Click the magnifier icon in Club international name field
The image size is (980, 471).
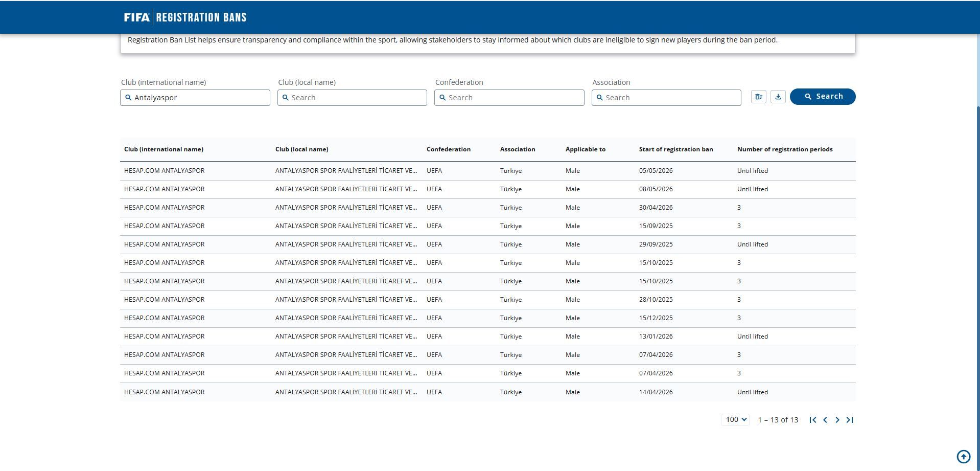(x=128, y=98)
